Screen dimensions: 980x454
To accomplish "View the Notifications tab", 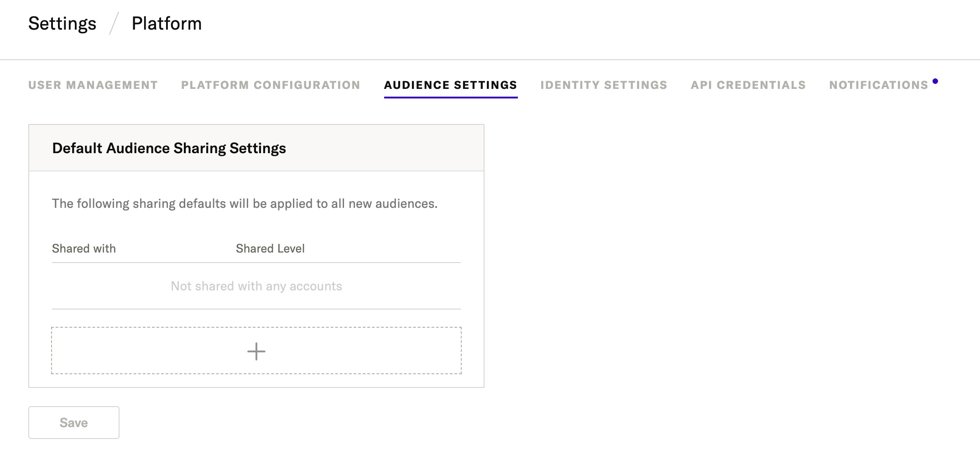I will tap(878, 85).
